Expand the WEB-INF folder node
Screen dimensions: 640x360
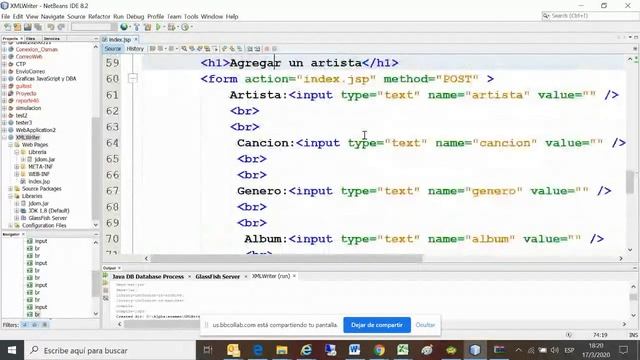pyautogui.click(x=17, y=174)
